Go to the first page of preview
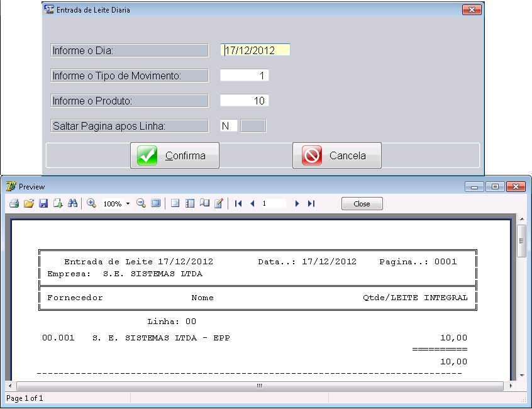 238,204
